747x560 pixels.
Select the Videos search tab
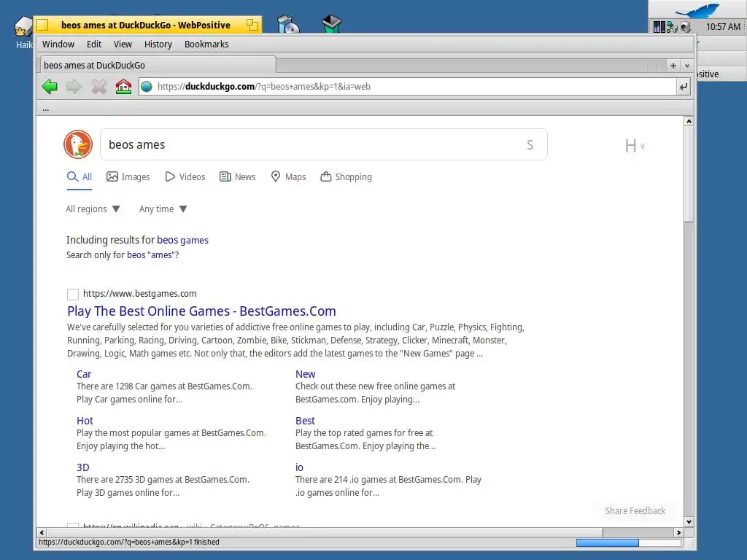click(185, 177)
